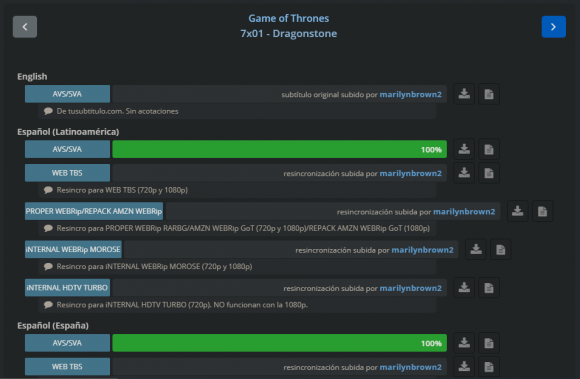
Task: Select Latinoamérica WEB TBS version label
Action: (x=67, y=173)
